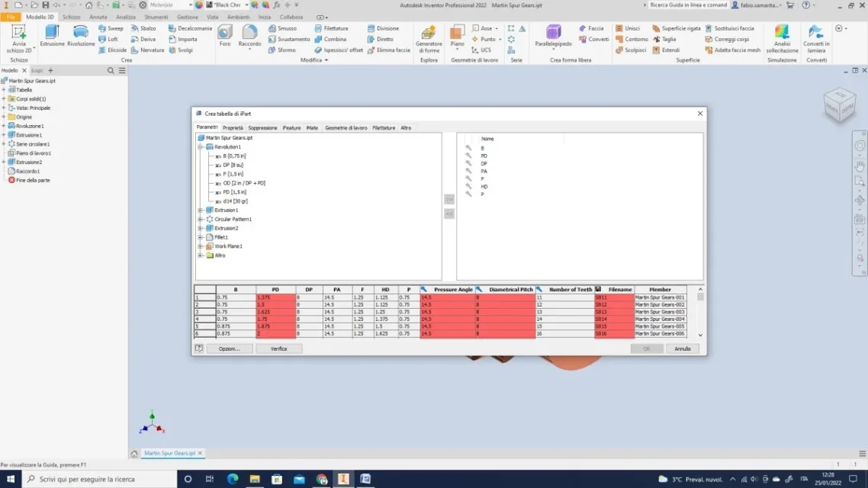Apply the Smusso chamfer tool
Viewport: 868px width, 488px height.
[x=282, y=28]
